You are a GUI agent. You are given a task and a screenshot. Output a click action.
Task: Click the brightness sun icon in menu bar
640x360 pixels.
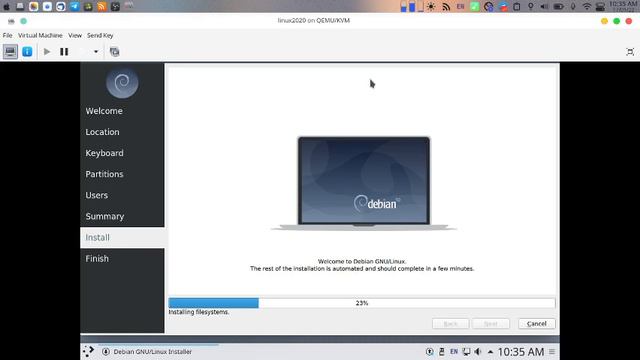click(431, 7)
